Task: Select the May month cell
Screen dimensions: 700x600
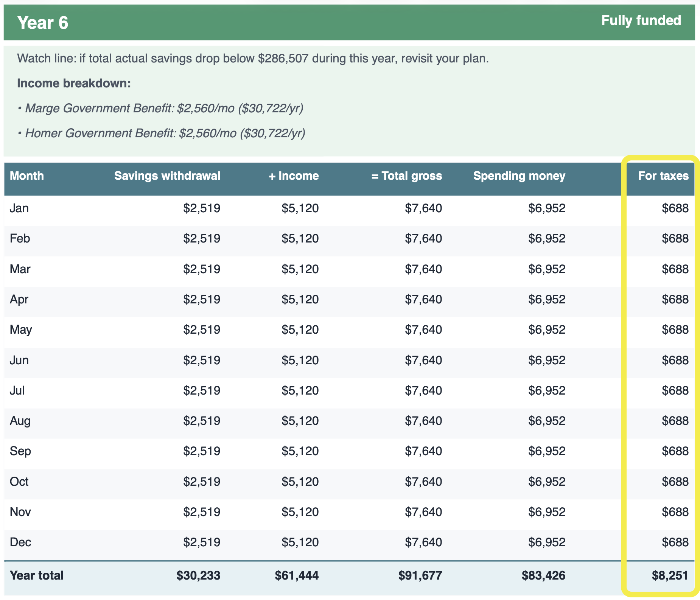Action: tap(21, 330)
